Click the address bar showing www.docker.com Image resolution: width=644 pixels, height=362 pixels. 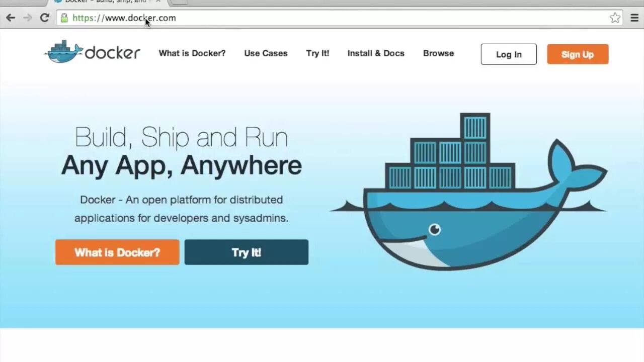pyautogui.click(x=340, y=18)
